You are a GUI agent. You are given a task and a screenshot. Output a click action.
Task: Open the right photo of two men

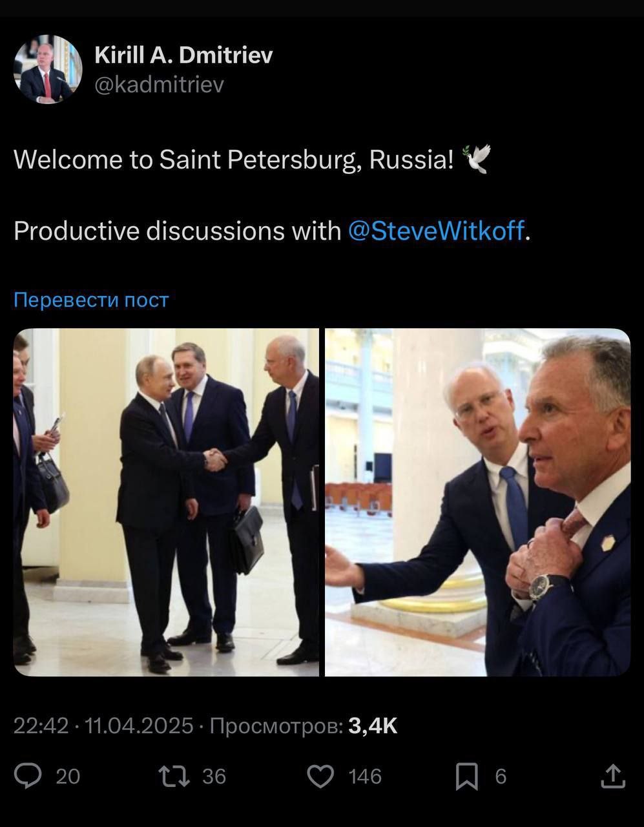[x=477, y=502]
